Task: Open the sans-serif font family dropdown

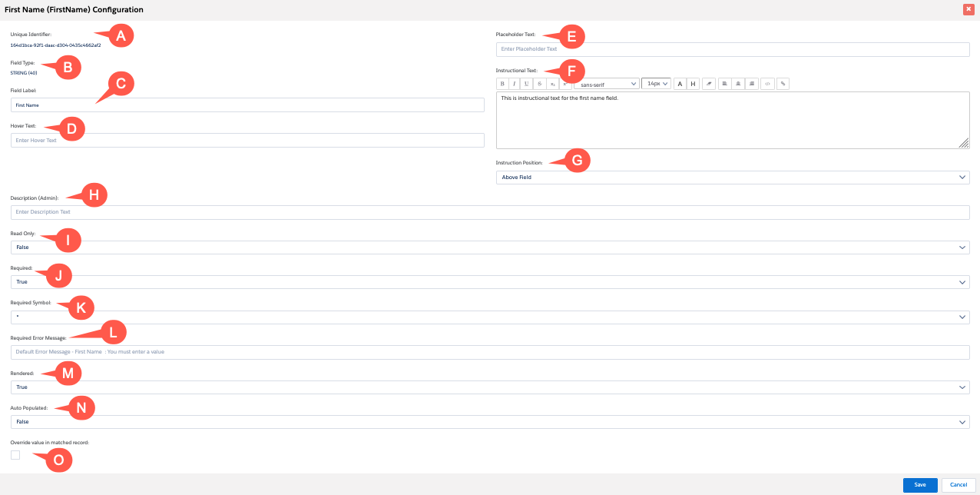Action: tap(607, 84)
